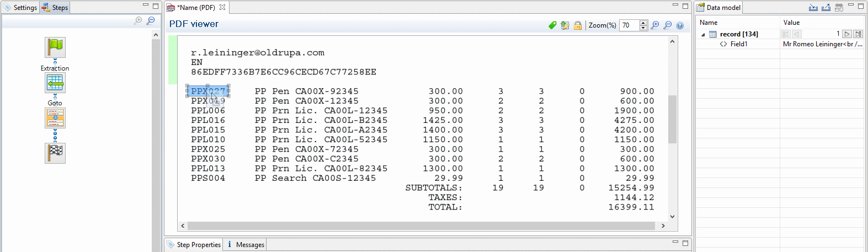The width and height of the screenshot is (868, 252).
Task: Click the green tag icon in PDF viewer
Action: coord(552,25)
